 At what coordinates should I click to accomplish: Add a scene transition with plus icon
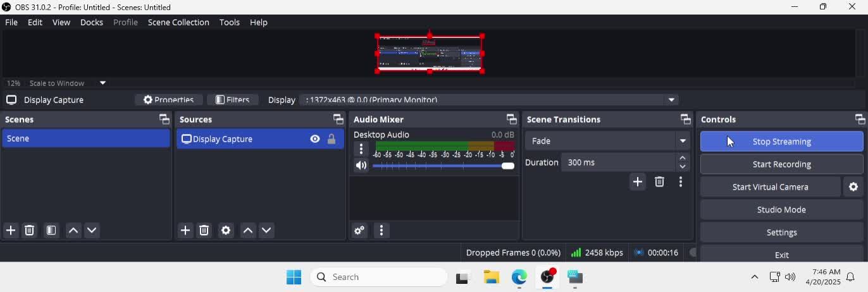[x=638, y=182]
